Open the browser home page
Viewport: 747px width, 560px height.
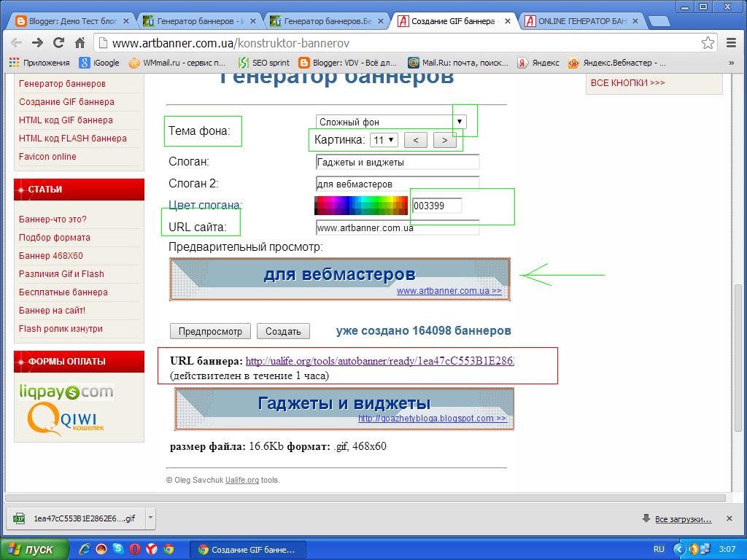pos(80,43)
